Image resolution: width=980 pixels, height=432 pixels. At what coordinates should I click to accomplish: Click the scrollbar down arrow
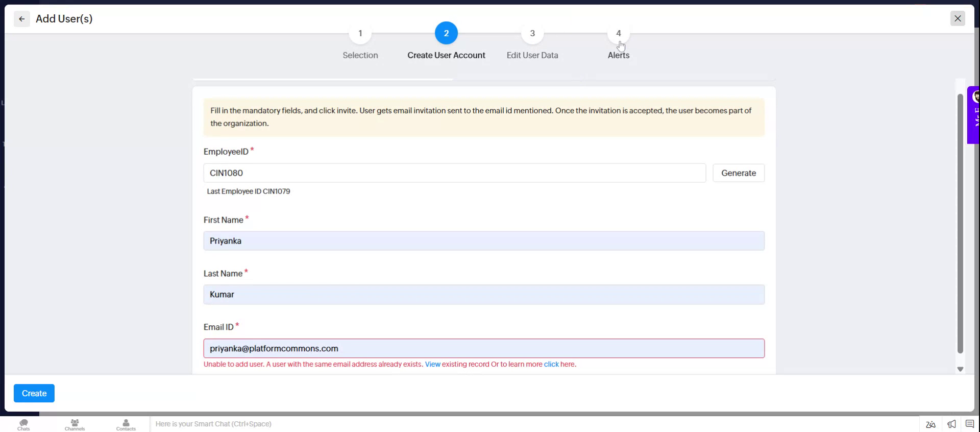(960, 369)
